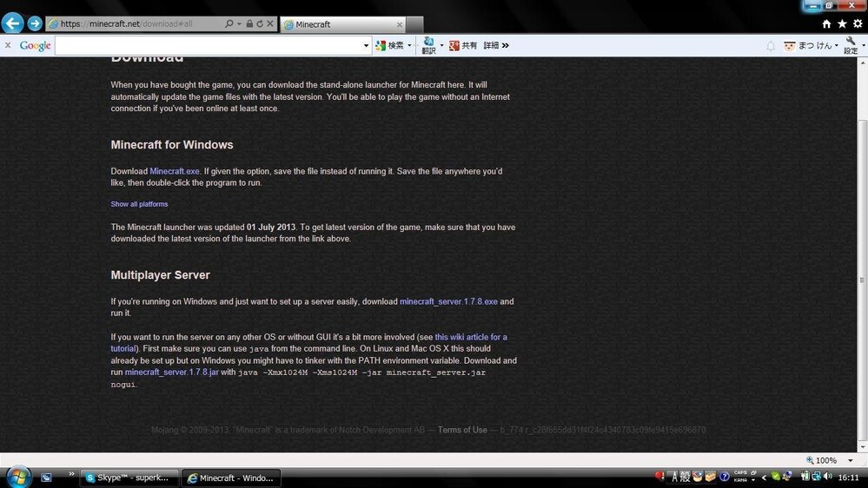Open the Tools gear menu

coord(858,23)
